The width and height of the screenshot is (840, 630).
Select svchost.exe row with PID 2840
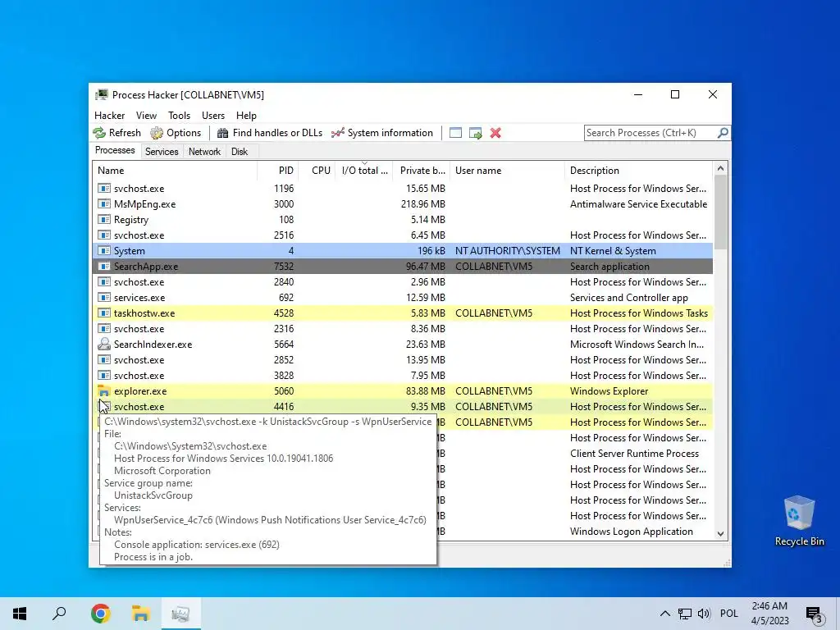[403, 282]
